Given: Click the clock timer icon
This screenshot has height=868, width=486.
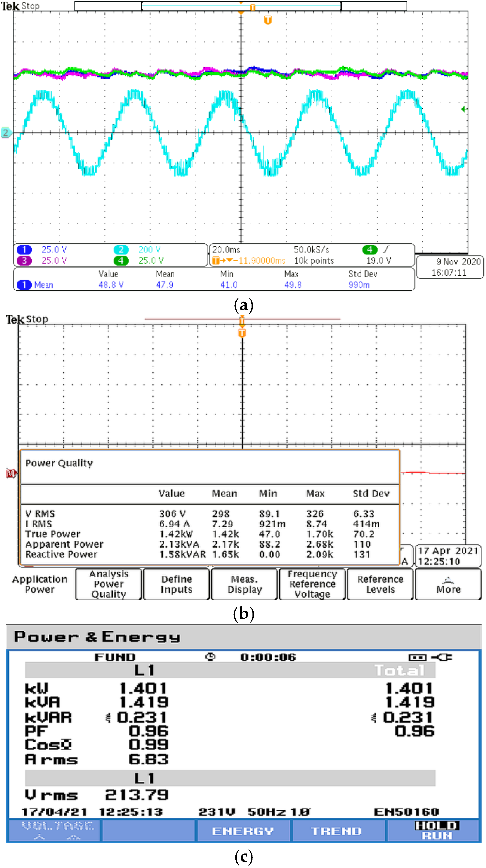Looking at the screenshot, I should pyautogui.click(x=211, y=657).
